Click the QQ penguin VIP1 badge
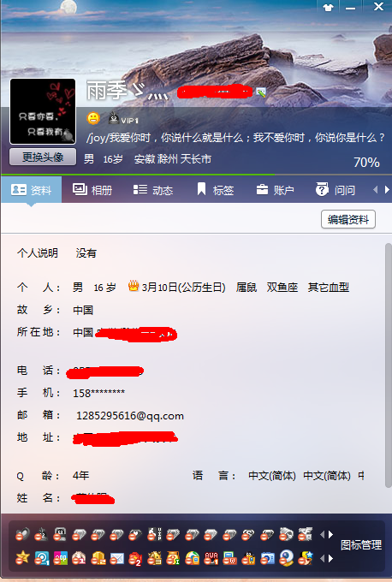 [x=123, y=119]
